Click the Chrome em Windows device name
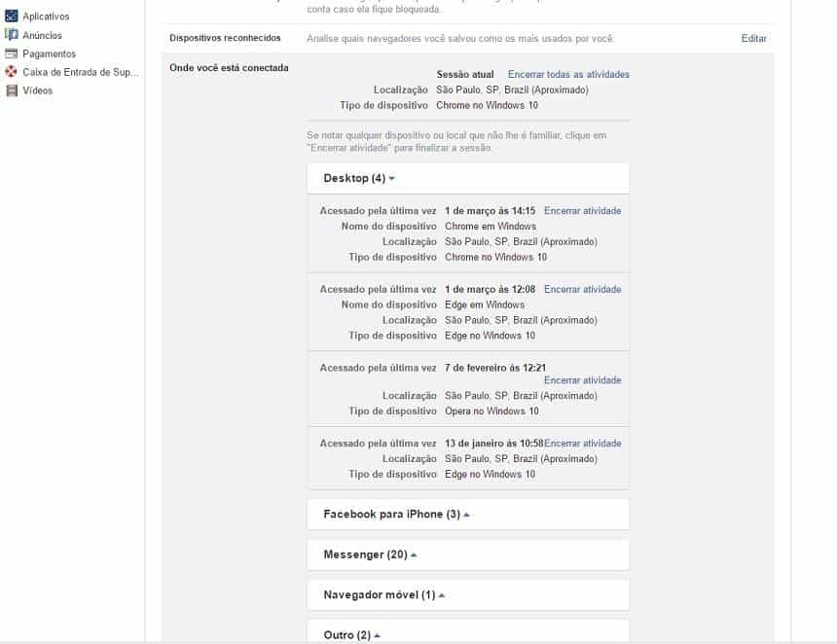Image resolution: width=837 pixels, height=644 pixels. [x=491, y=227]
